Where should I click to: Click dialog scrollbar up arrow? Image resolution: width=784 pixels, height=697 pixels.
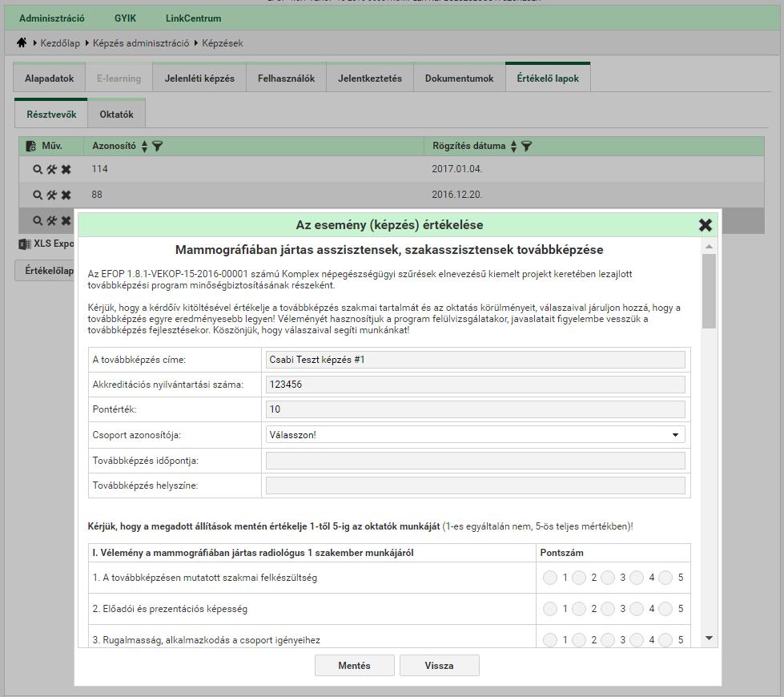(709, 246)
